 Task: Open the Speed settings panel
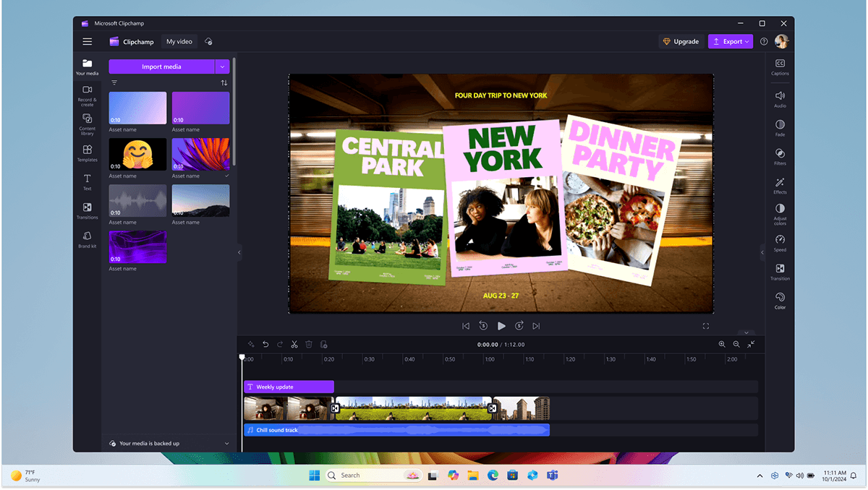pos(780,243)
